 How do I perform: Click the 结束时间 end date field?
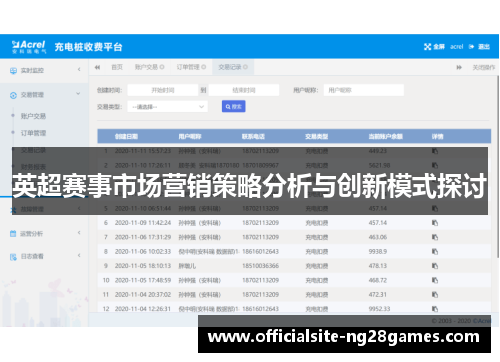tap(244, 90)
